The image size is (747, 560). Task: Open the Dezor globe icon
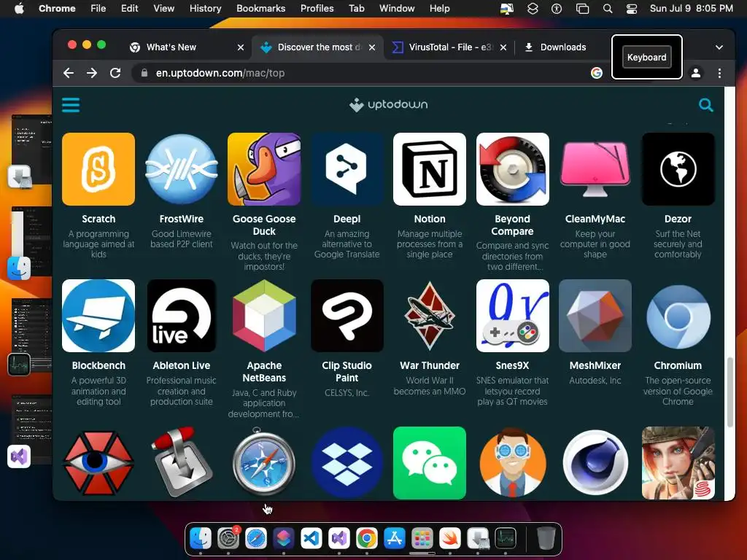678,169
